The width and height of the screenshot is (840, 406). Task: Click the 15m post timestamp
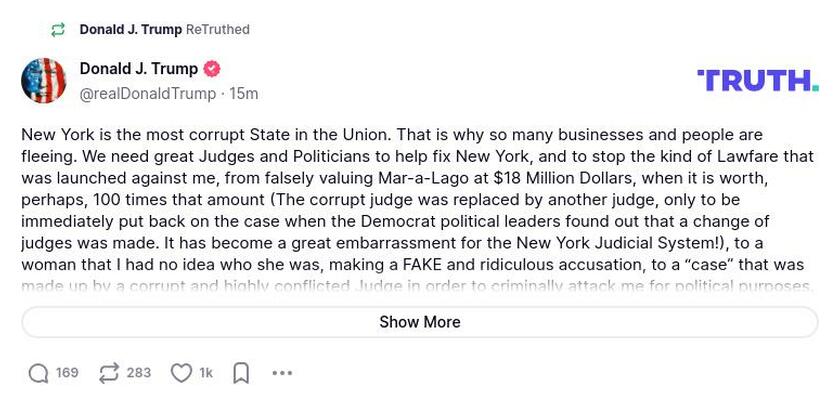tap(245, 93)
